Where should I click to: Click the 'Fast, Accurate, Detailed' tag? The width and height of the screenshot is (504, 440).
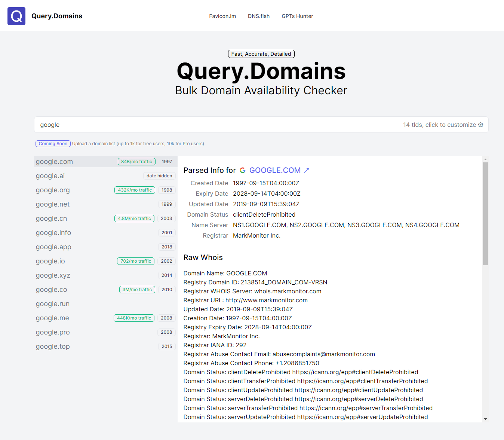pos(261,54)
